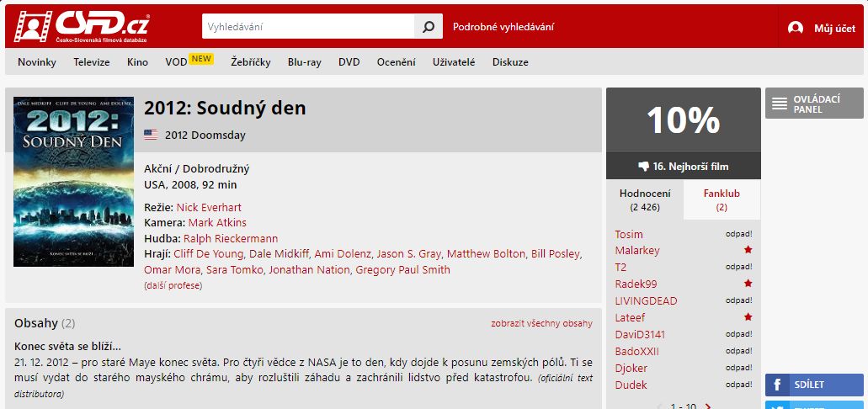Image resolution: width=868 pixels, height=409 pixels.
Task: Open the Kino menu item
Action: (x=137, y=62)
